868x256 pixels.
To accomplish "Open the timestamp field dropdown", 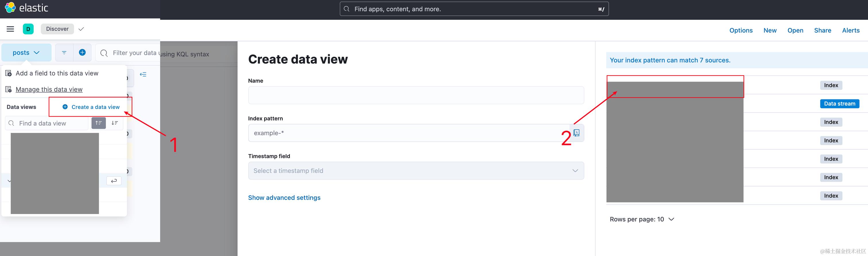I will [416, 171].
